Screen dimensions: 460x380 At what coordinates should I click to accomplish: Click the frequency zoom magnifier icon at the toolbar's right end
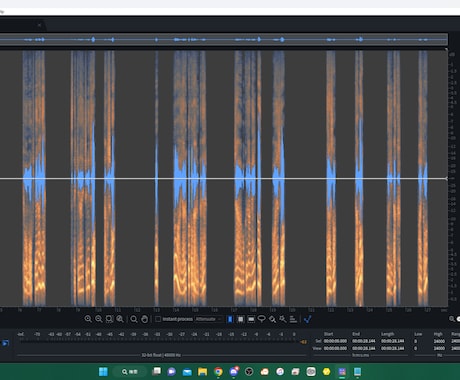click(452, 319)
